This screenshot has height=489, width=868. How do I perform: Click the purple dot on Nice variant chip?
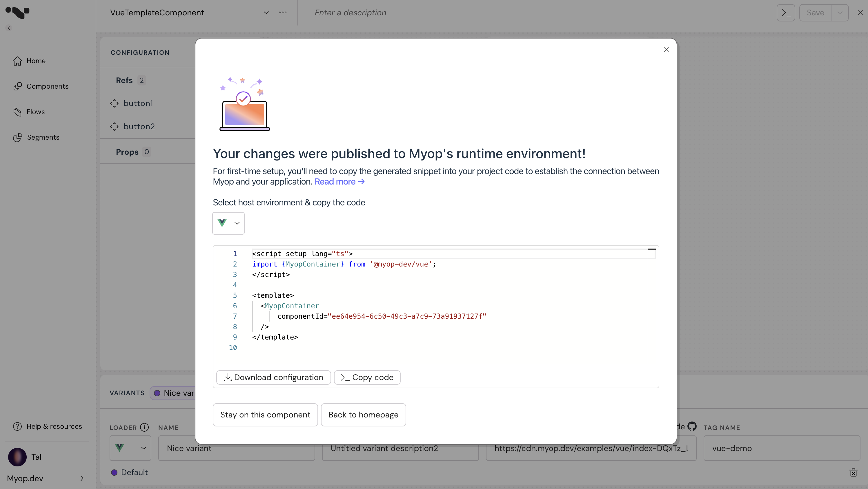coord(157,393)
